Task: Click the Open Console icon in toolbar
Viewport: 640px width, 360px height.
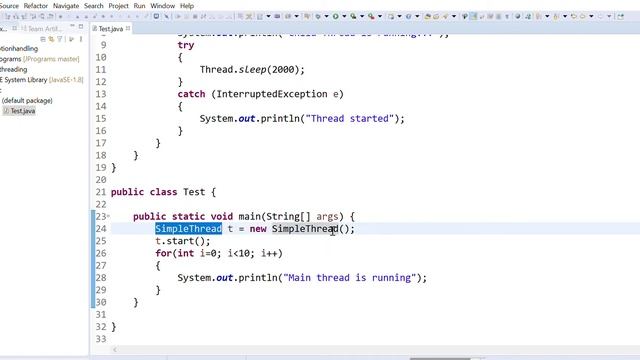Action: click(156, 16)
